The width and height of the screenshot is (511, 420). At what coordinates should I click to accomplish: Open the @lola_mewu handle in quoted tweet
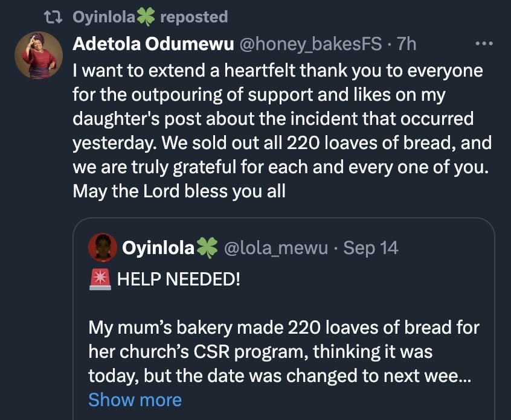276,247
